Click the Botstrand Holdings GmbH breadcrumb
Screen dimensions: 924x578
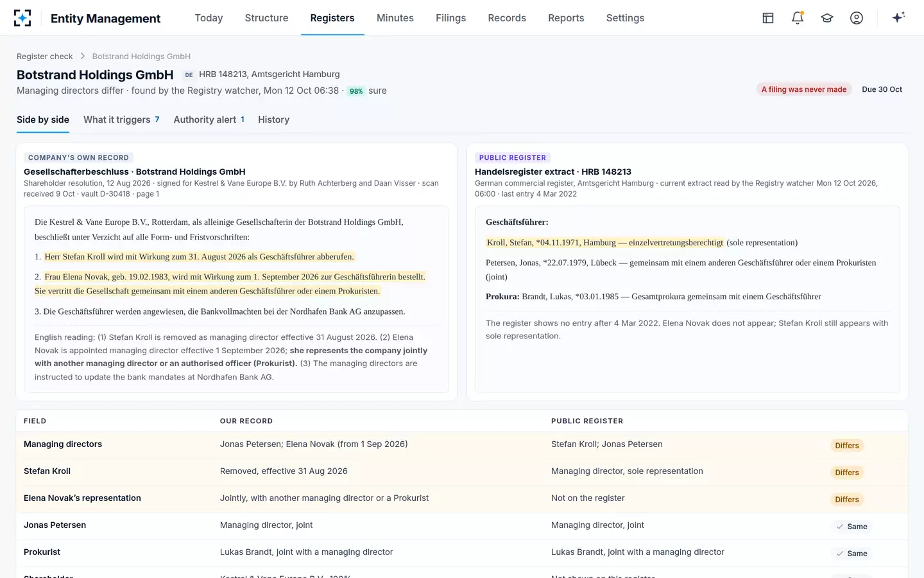141,57
